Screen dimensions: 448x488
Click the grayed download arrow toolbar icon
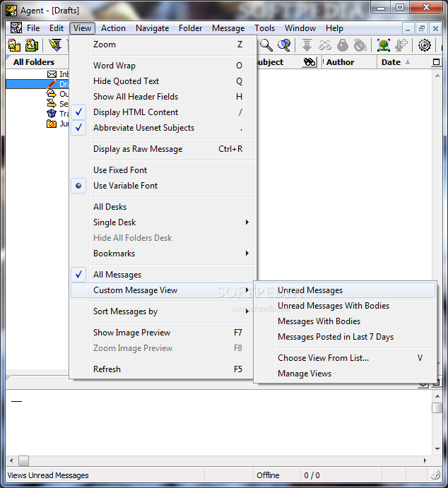click(307, 45)
